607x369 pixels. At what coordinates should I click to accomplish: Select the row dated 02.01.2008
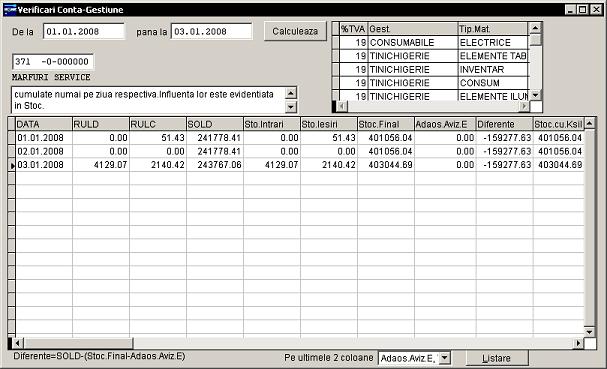pyautogui.click(x=299, y=151)
